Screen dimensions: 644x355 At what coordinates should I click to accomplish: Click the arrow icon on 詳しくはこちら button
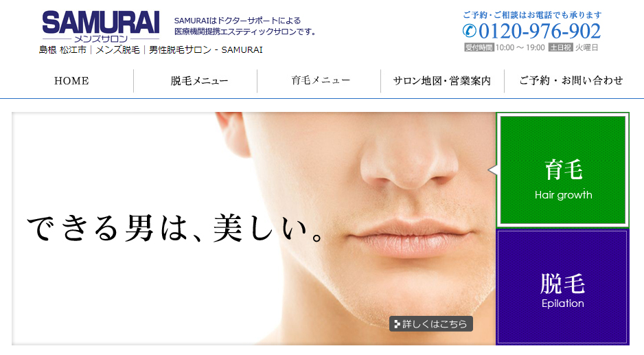[397, 324]
